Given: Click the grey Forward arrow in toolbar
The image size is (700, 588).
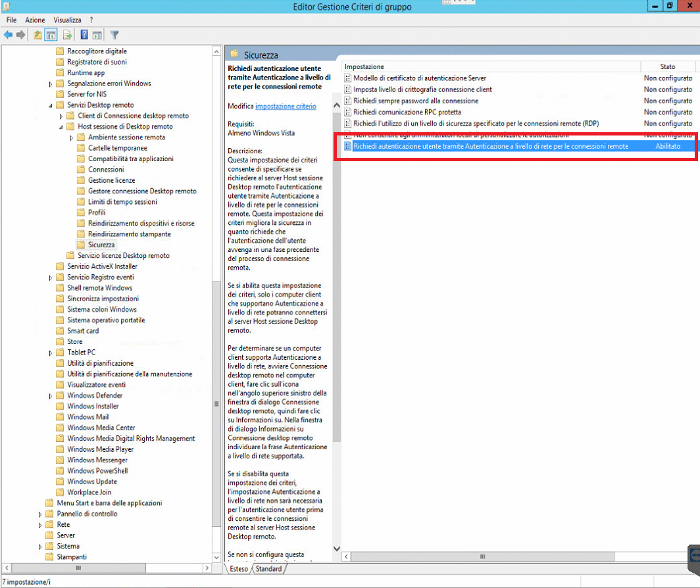Looking at the screenshot, I should coord(20,35).
